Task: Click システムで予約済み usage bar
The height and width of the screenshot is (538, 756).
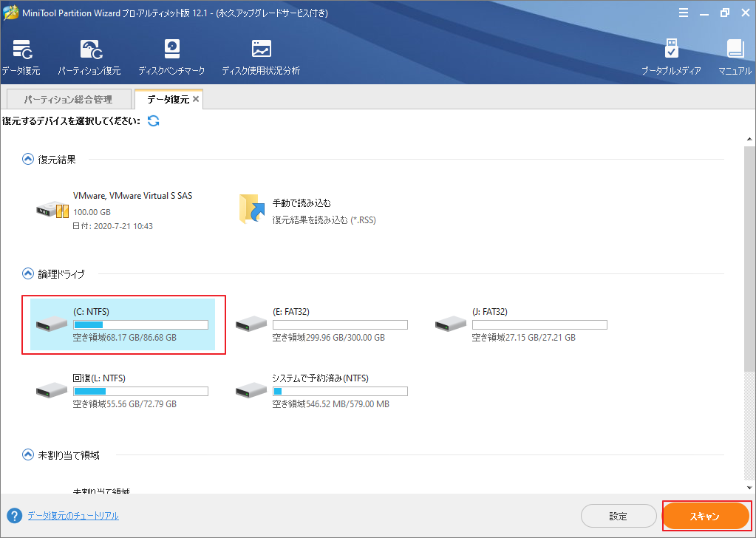Action: (341, 392)
